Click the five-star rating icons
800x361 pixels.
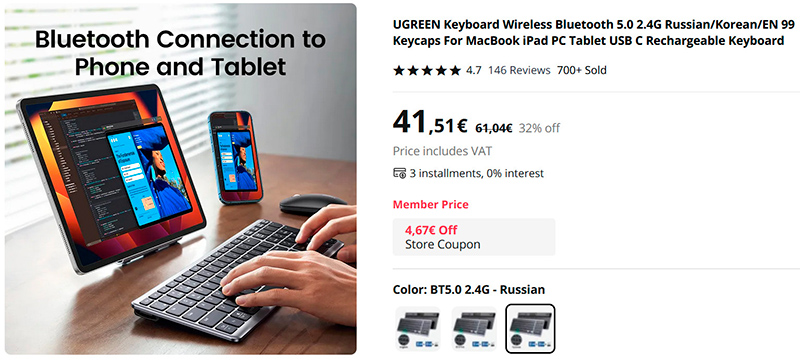point(427,70)
